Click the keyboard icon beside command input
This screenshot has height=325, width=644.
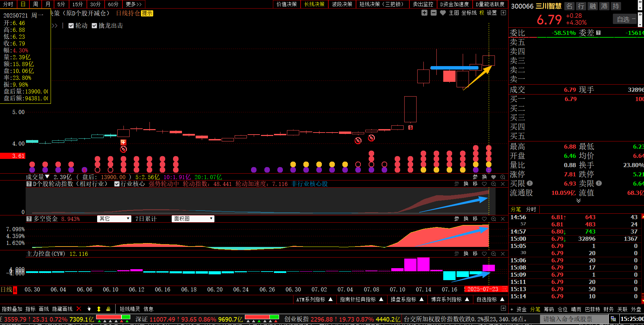click(614, 319)
